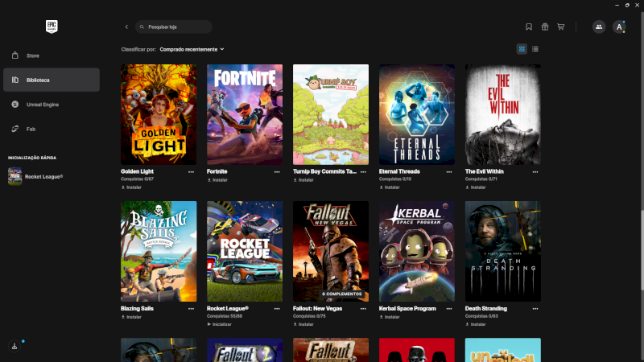
Task: Open the downloads icon in sidebar
Action: tap(14, 346)
